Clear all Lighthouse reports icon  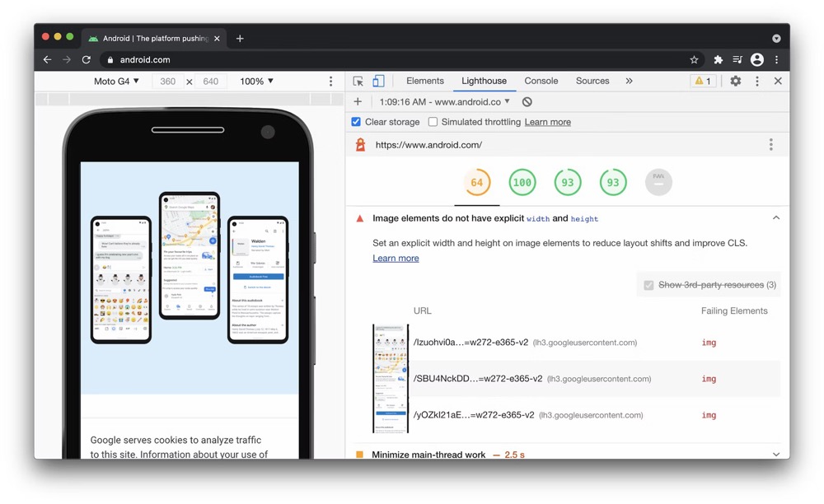pos(527,102)
